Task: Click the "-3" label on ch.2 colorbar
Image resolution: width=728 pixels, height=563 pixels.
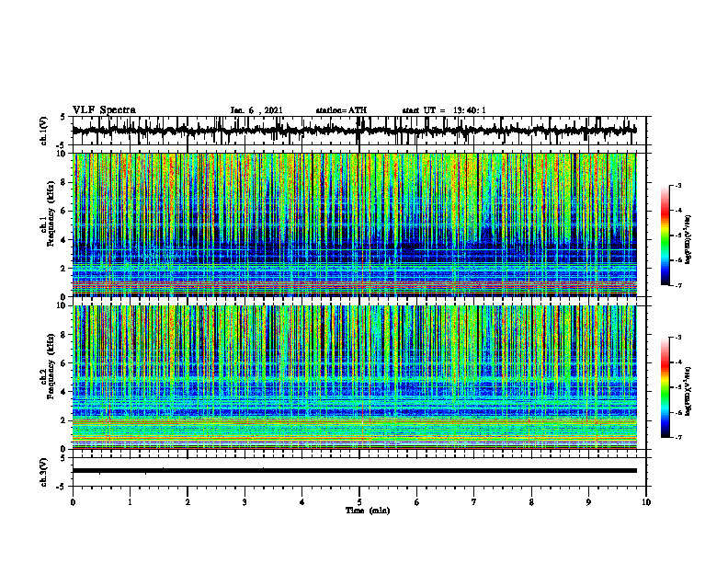Action: tap(678, 338)
